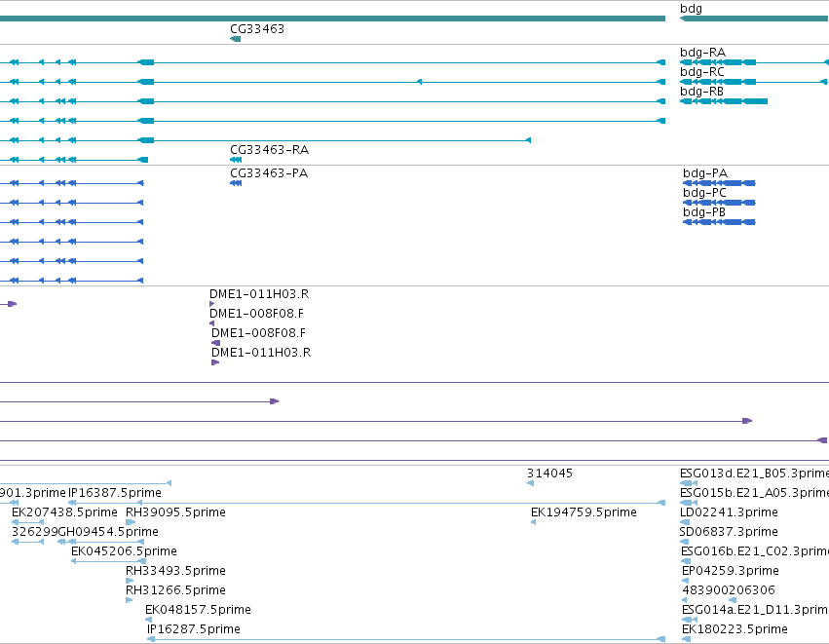
Task: Click the bdg-RB transcript label
Action: [x=701, y=92]
